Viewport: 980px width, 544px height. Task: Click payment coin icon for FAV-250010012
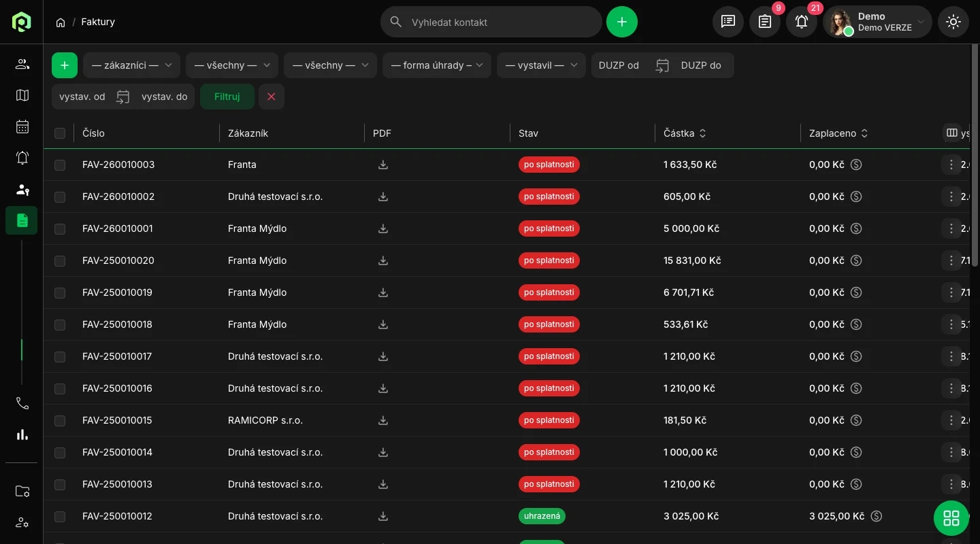877,516
